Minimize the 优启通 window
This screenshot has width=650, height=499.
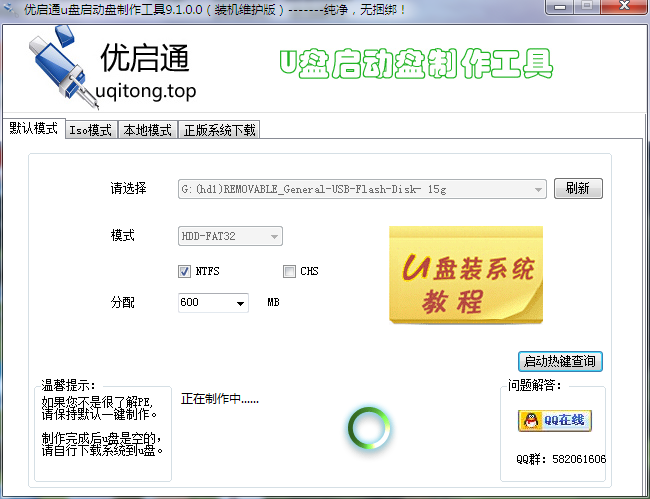[x=555, y=8]
